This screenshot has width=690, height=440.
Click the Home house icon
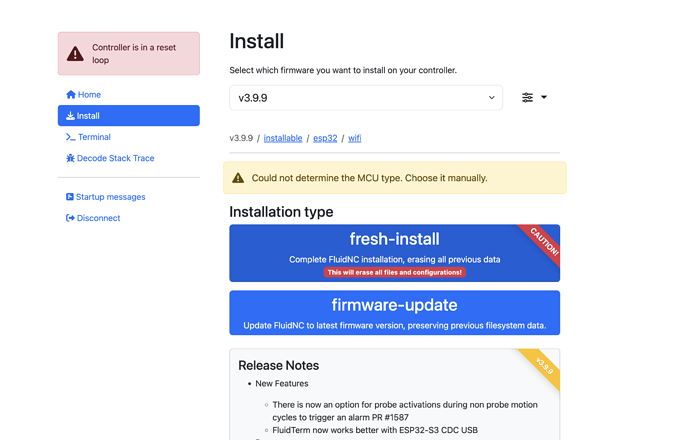click(x=71, y=95)
